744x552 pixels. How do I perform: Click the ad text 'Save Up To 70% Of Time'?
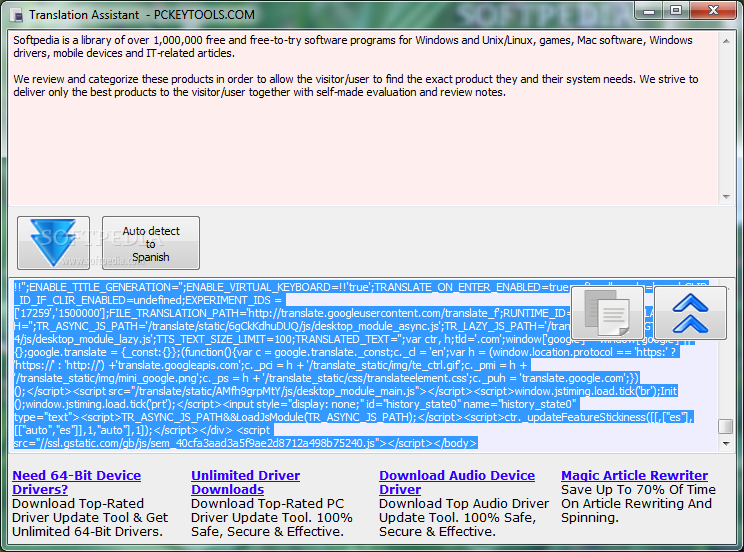point(638,489)
